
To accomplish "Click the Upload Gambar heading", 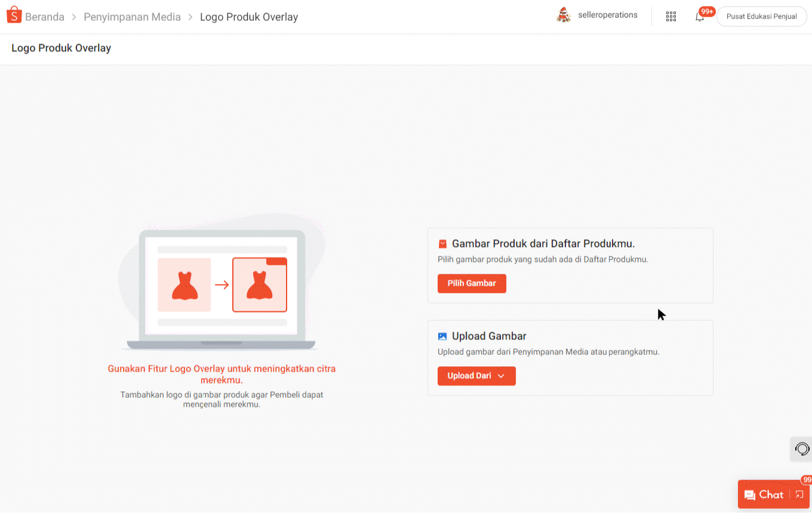I will tap(489, 336).
